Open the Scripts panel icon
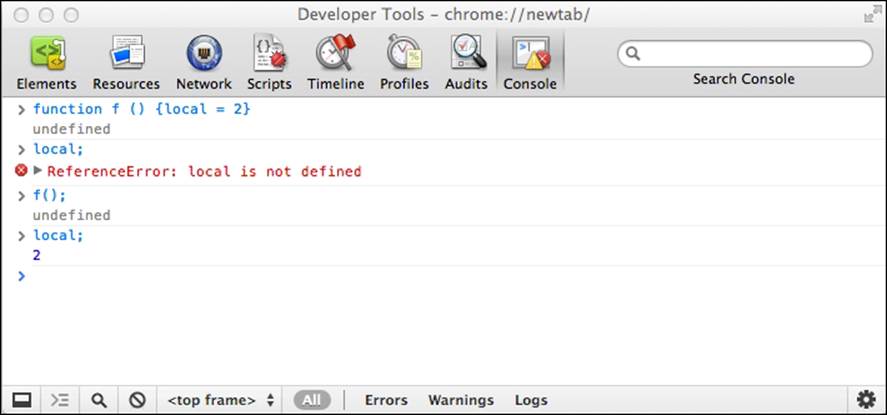 (x=269, y=53)
